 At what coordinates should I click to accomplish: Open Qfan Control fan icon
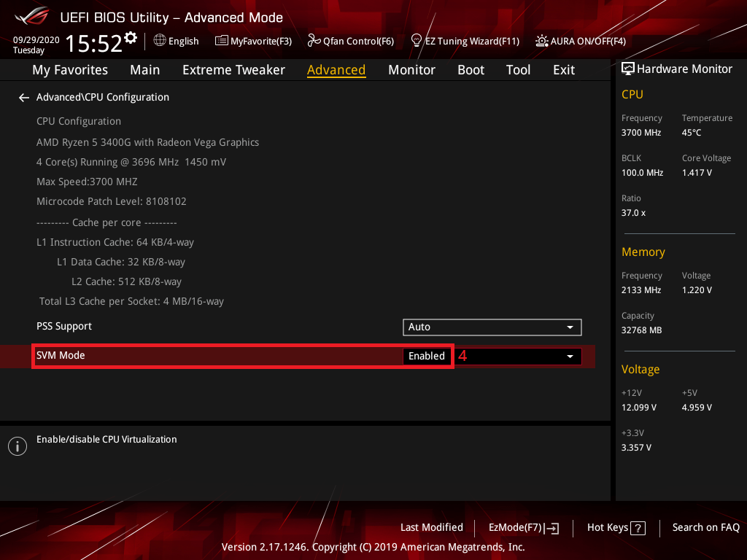tap(314, 41)
